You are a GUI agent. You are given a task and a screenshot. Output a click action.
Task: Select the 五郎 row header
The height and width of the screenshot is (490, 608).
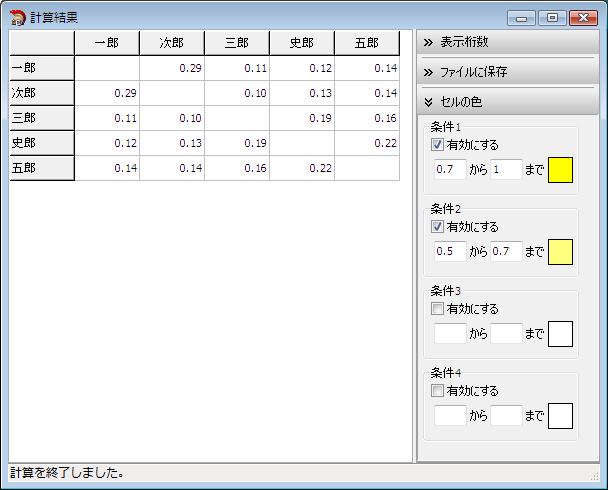point(42,168)
